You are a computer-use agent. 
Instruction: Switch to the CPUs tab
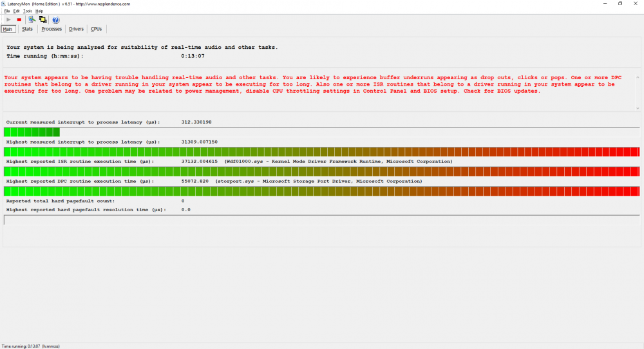pyautogui.click(x=96, y=29)
